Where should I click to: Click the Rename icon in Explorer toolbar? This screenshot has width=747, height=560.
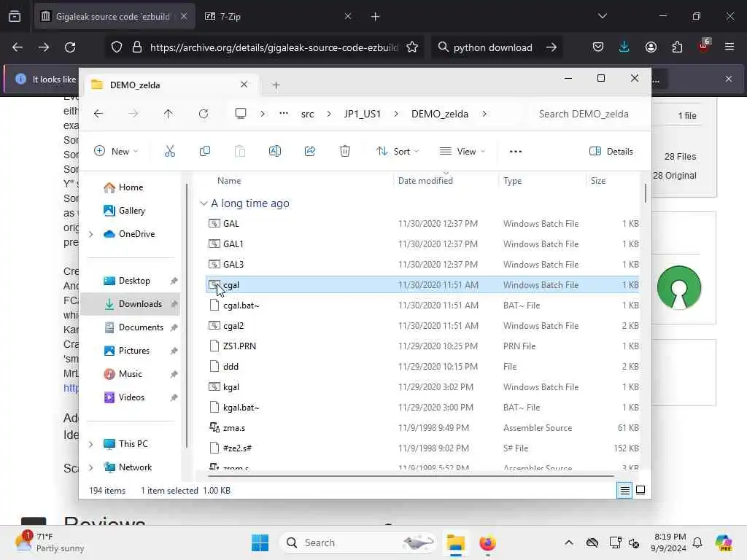tap(275, 152)
